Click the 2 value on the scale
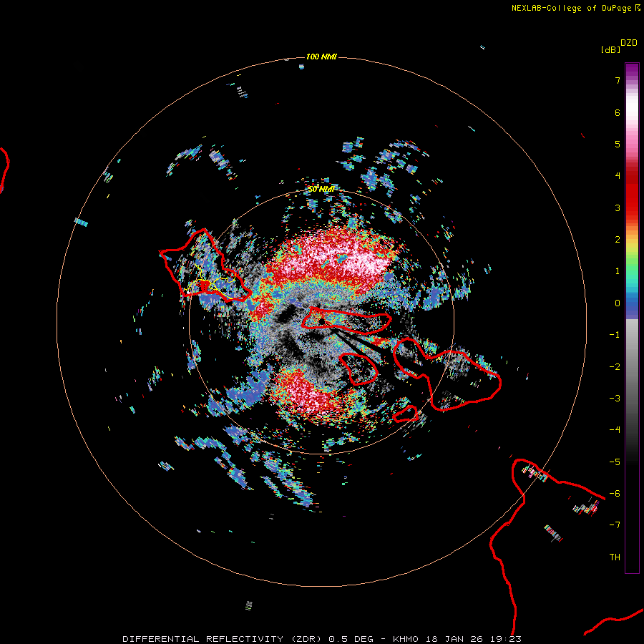The image size is (644, 644). (618, 240)
